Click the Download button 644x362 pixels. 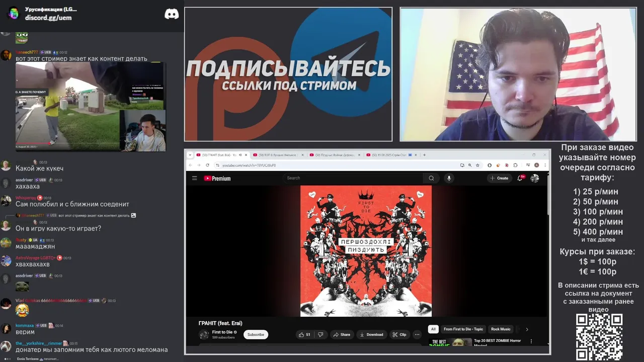pyautogui.click(x=372, y=334)
